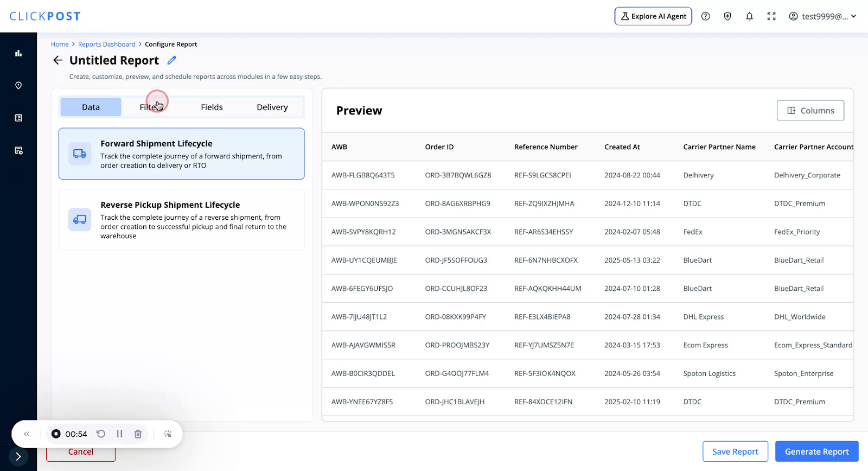868x471 pixels.
Task: Click cell ORD-CCUHJL8OF23
Action: (x=456, y=289)
